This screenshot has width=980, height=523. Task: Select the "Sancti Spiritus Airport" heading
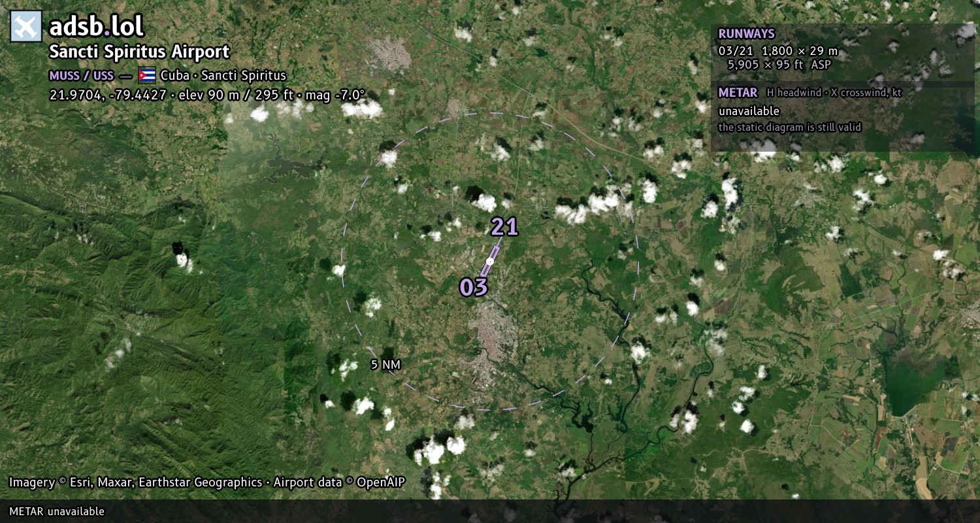pyautogui.click(x=140, y=52)
